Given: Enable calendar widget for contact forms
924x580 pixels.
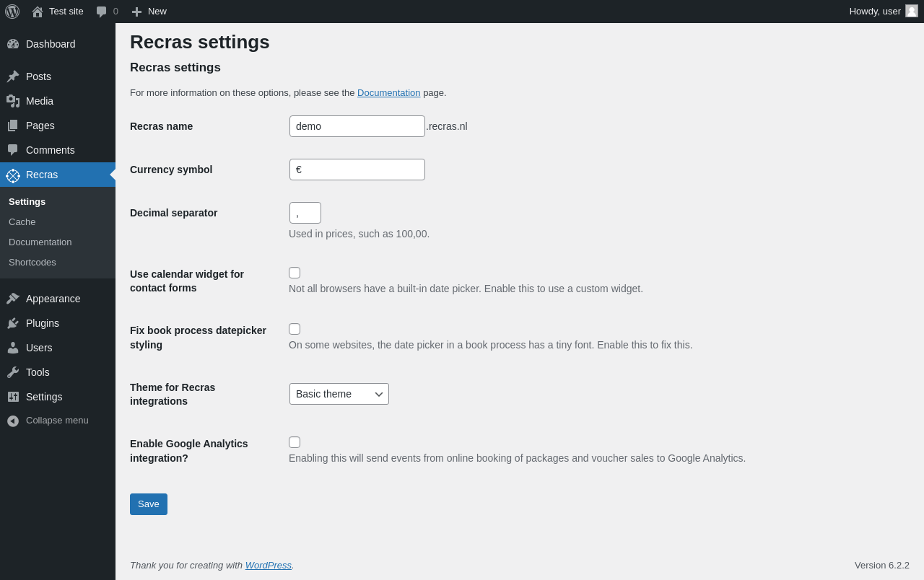Looking at the screenshot, I should tap(295, 273).
